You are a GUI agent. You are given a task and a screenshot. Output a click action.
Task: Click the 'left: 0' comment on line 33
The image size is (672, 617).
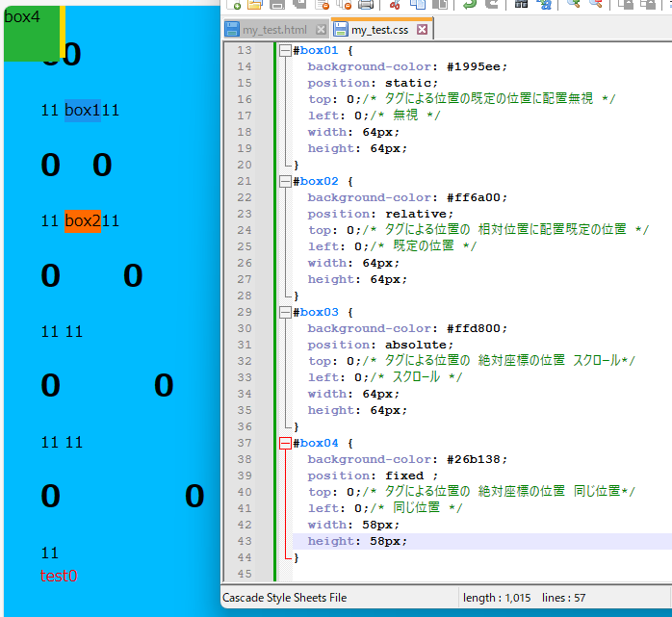416,377
